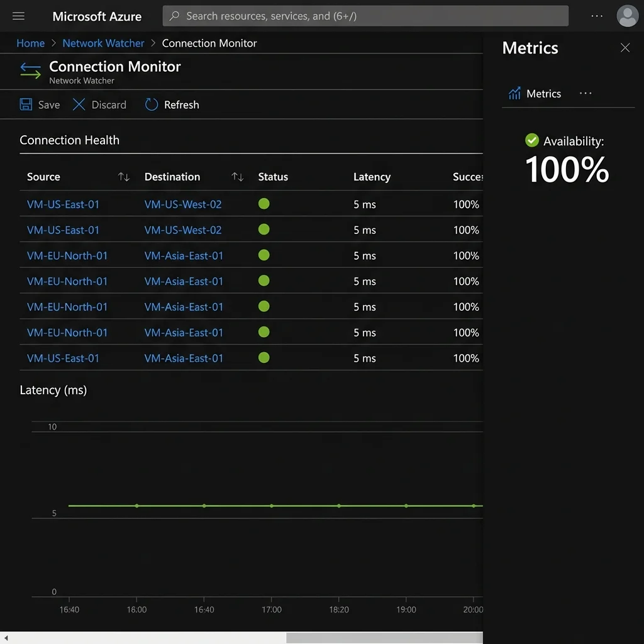
Task: Focus the Search resources, services input field
Action: pos(365,16)
